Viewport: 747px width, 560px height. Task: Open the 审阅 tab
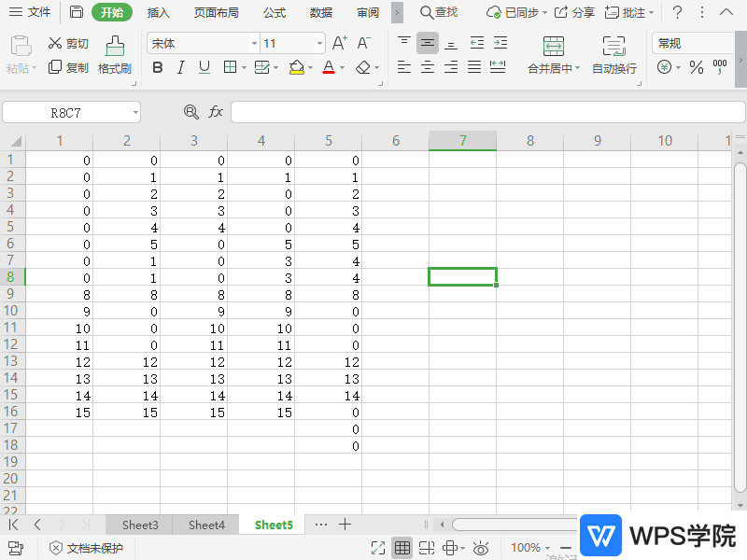point(368,12)
